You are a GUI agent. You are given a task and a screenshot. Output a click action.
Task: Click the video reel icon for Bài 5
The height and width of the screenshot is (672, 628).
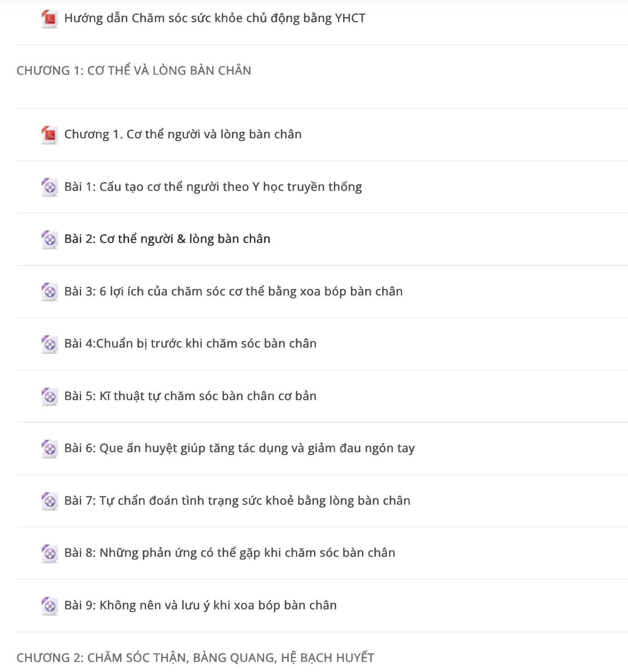point(50,396)
